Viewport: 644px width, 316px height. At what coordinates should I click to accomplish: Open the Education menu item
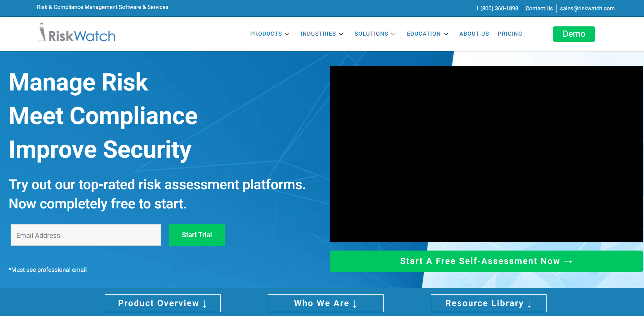click(x=424, y=34)
